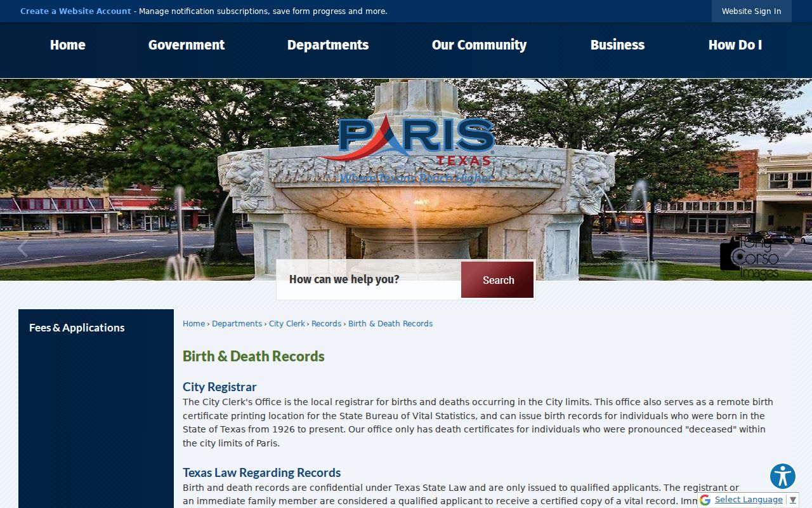Click the City Clerk breadcrumb link

pos(287,324)
